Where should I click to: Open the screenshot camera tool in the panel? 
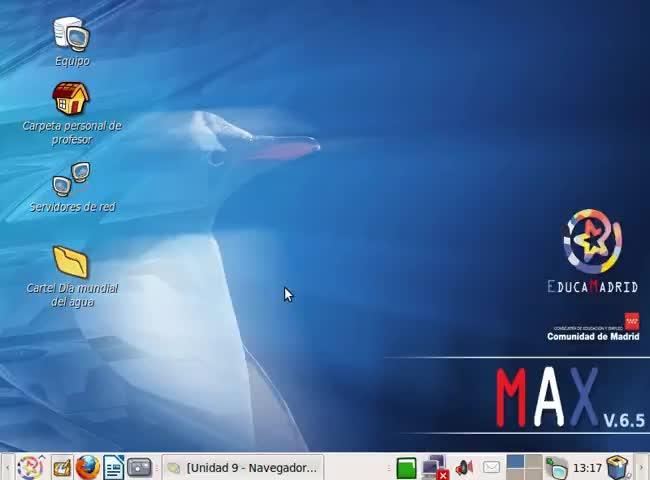pyautogui.click(x=139, y=468)
